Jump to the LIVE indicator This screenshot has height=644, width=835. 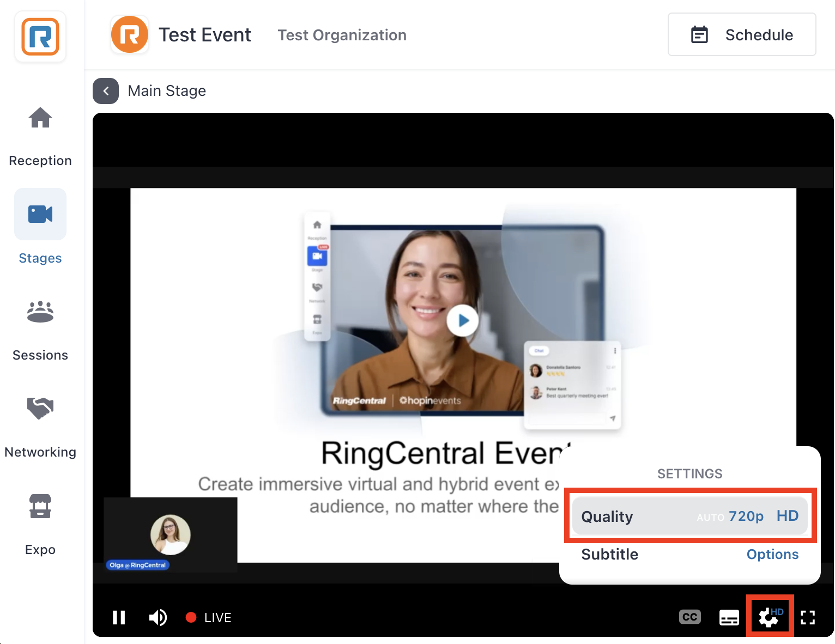(209, 617)
